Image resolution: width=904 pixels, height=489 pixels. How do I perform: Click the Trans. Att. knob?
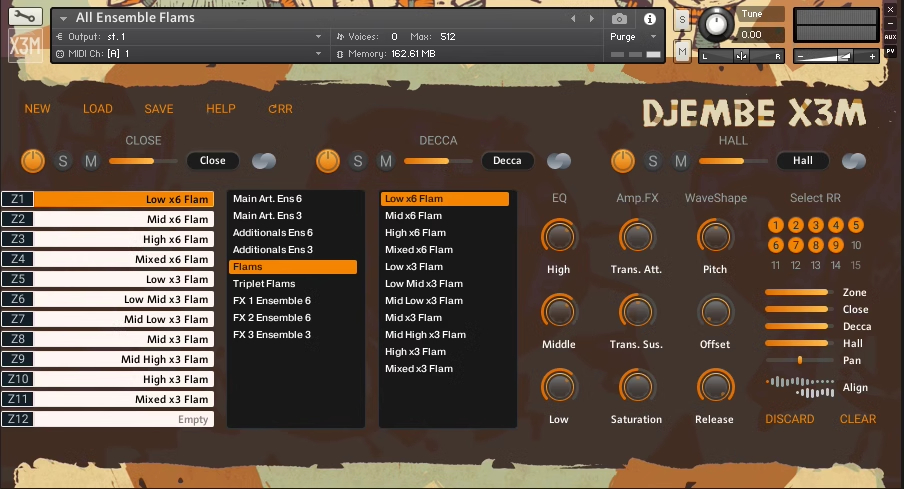click(x=637, y=237)
